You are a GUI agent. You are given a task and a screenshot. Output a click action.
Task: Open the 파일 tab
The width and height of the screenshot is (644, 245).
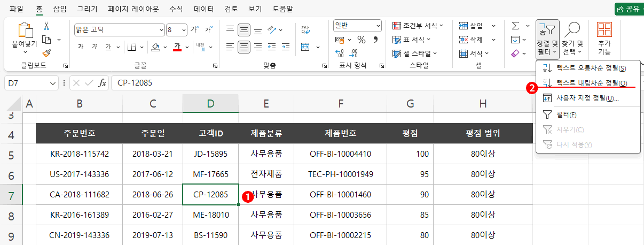point(17,9)
